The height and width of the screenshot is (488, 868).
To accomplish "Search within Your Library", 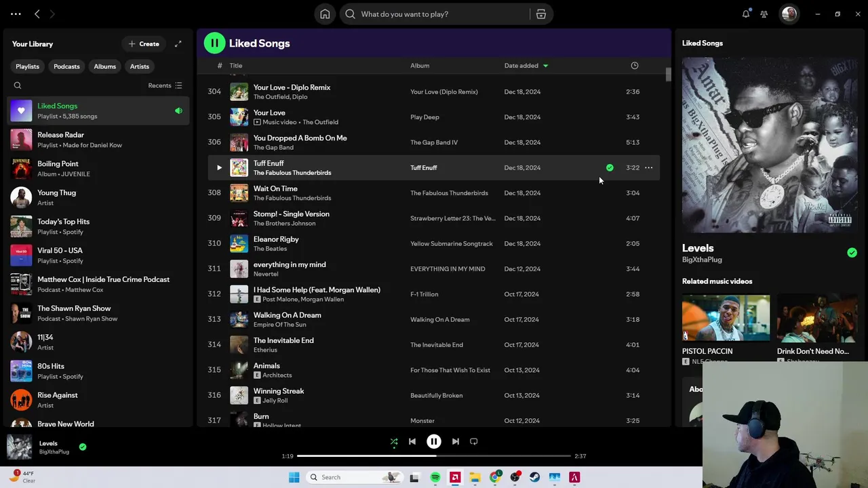I will coord(18,85).
